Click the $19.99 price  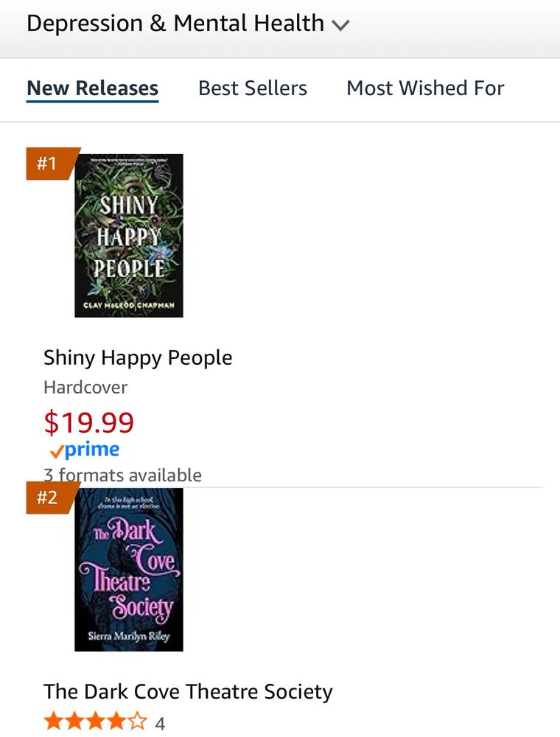pyautogui.click(x=89, y=422)
